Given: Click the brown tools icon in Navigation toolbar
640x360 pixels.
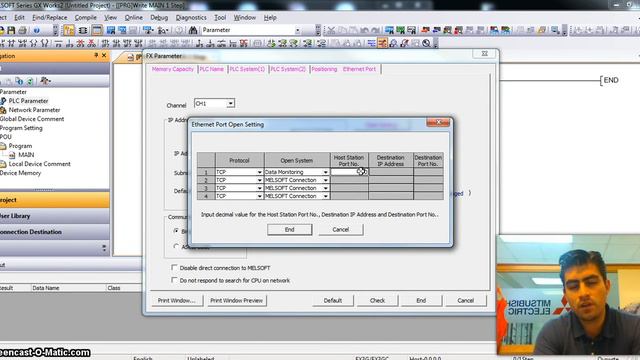Looking at the screenshot, I should point(45,81).
